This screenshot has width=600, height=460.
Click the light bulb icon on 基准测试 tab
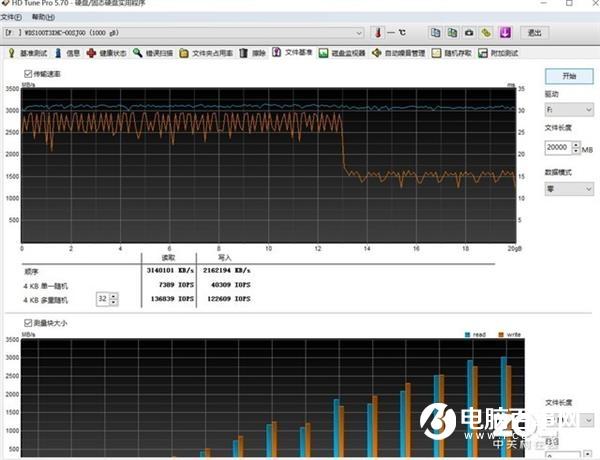point(11,53)
